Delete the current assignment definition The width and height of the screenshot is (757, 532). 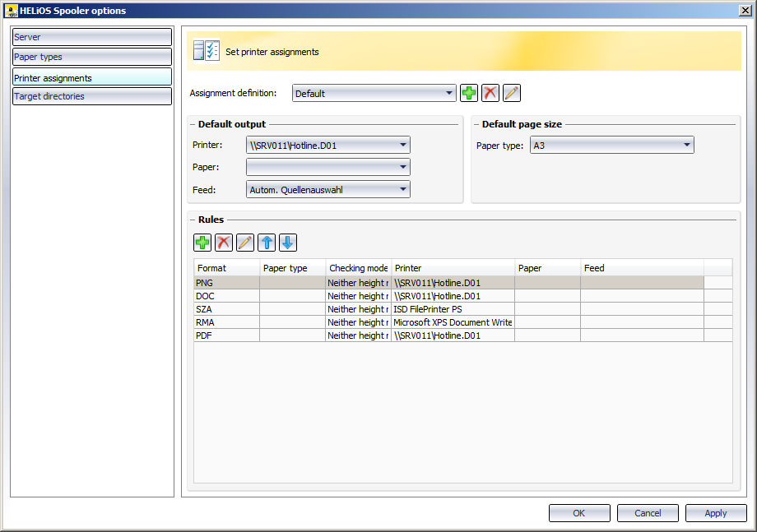pyautogui.click(x=490, y=93)
